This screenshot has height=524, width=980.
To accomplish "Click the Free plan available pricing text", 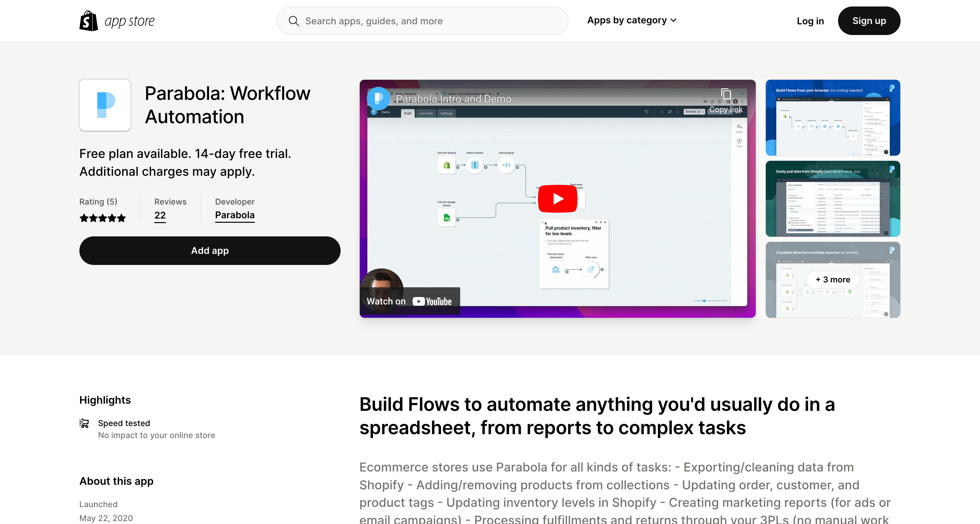I will point(185,162).
